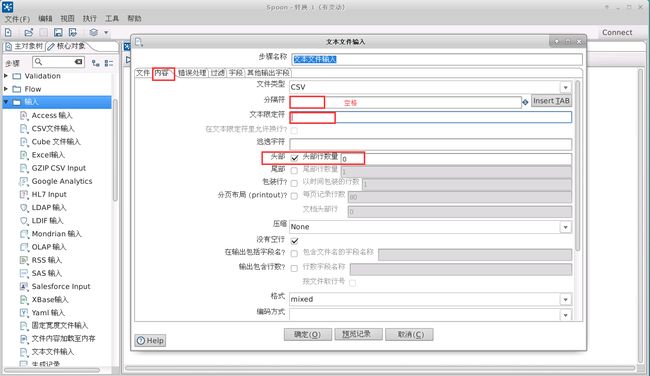Collapse the 输入 folder
The width and height of the screenshot is (650, 376).
[x=6, y=102]
